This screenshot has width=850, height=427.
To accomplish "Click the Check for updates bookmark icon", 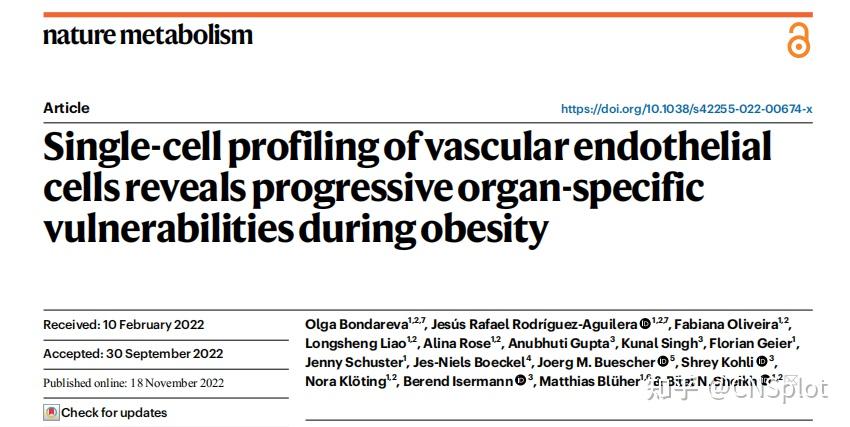I will [x=51, y=412].
